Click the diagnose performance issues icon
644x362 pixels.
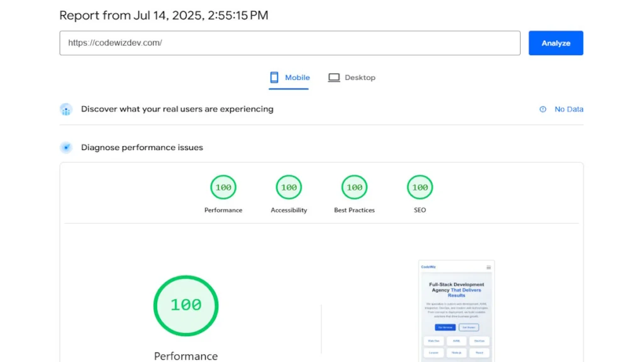pyautogui.click(x=66, y=147)
